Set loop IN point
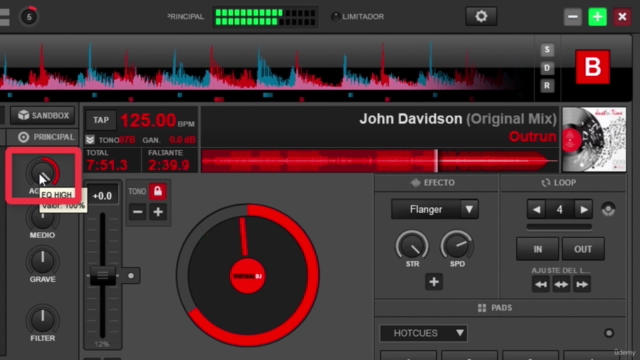640x360 pixels. (x=538, y=249)
